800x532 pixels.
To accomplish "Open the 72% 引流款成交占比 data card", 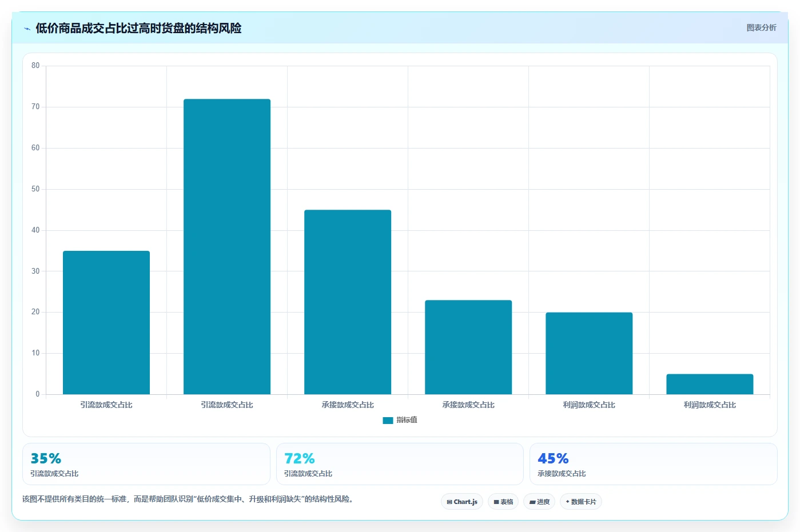I will tap(400, 464).
